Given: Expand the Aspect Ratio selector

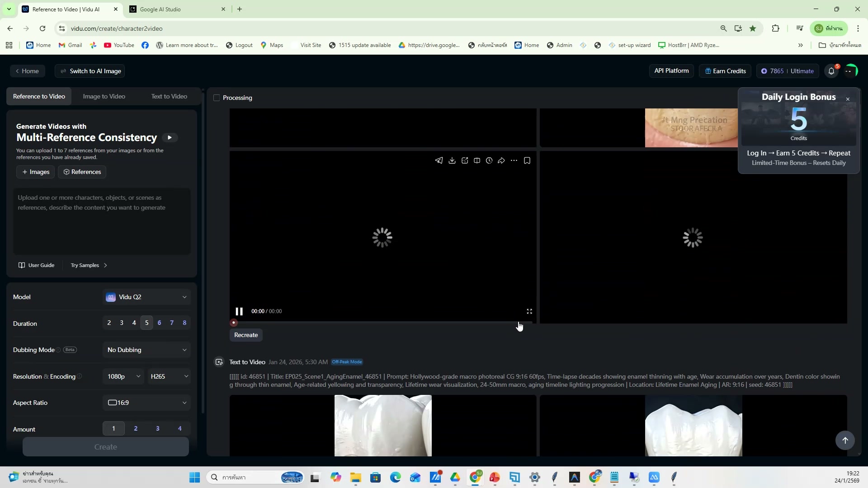Looking at the screenshot, I should 146,402.
